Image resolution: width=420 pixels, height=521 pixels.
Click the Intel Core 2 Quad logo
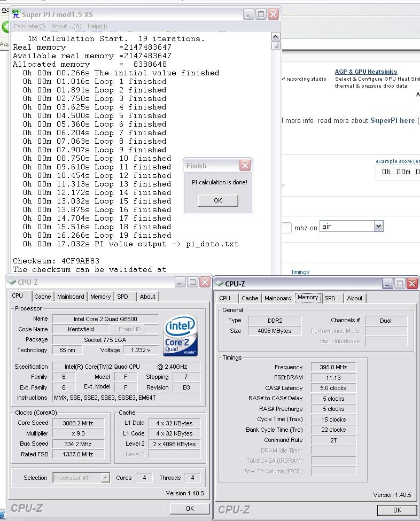click(x=181, y=336)
